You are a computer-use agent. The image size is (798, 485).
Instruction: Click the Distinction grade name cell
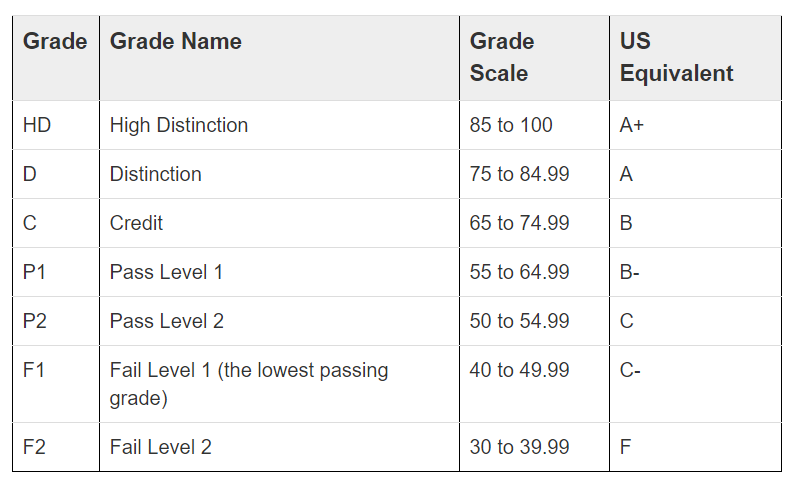(156, 174)
